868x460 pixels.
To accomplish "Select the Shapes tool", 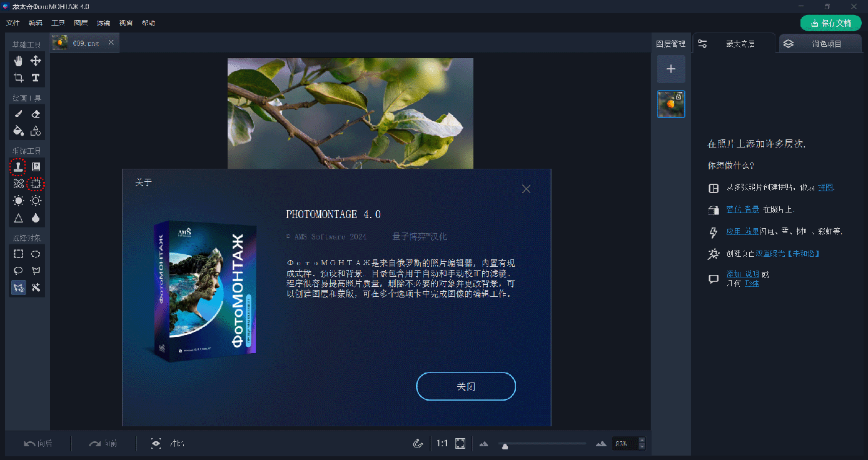I will click(x=36, y=131).
